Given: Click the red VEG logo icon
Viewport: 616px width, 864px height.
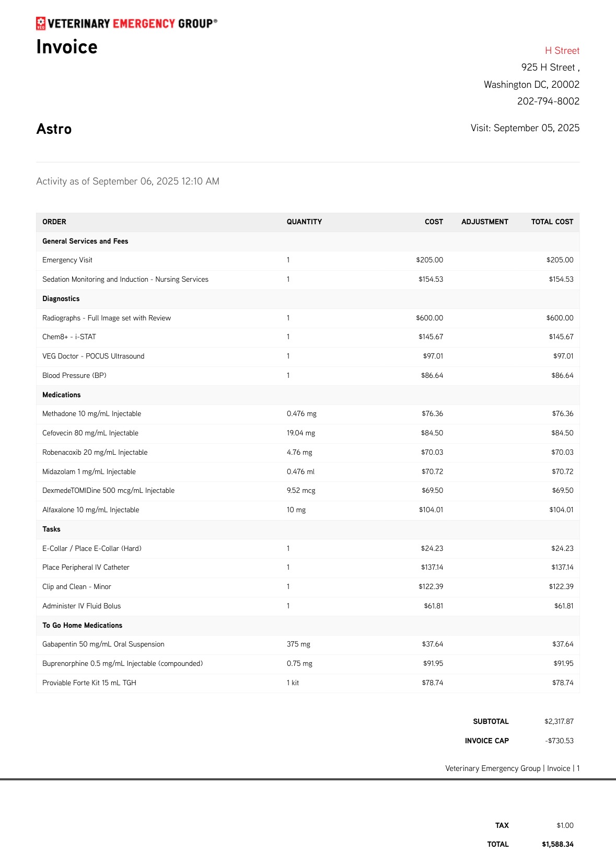Looking at the screenshot, I should (41, 24).
